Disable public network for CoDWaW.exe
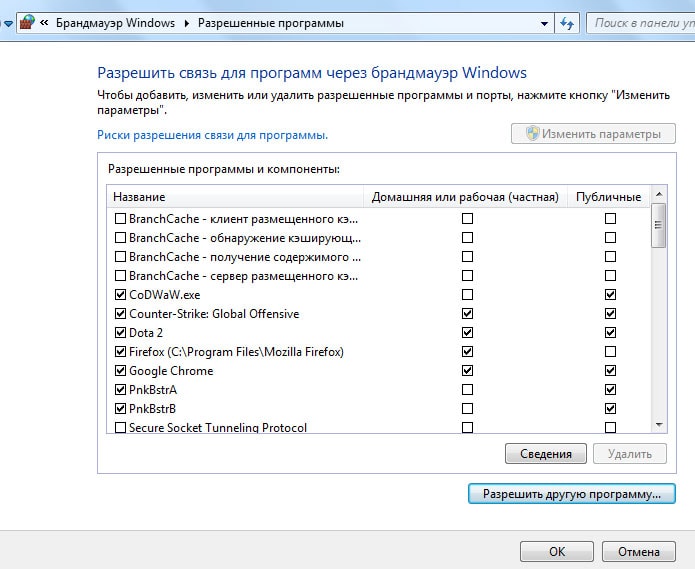 pos(610,294)
